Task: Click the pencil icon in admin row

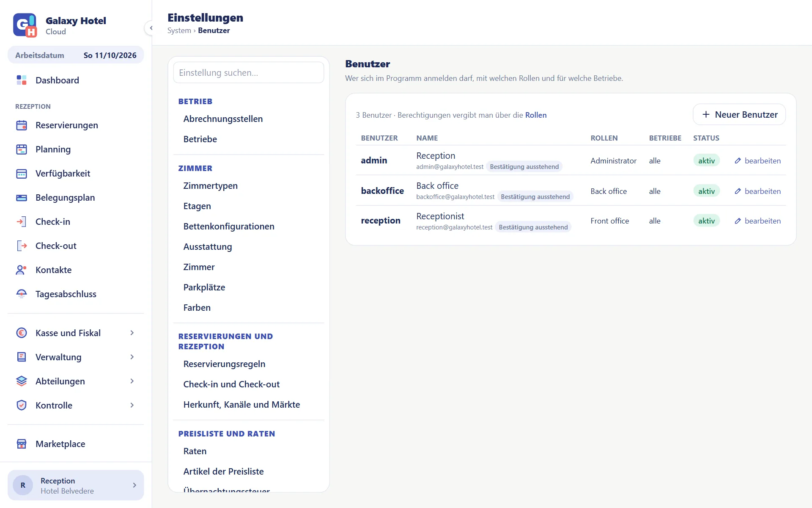Action: pyautogui.click(x=738, y=161)
